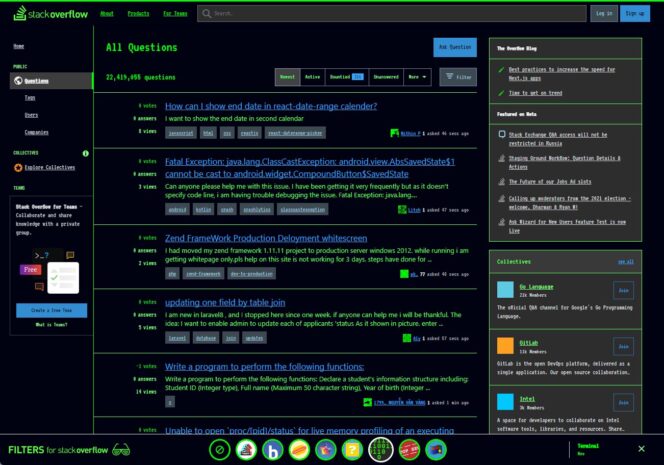This screenshot has width=664, height=465.
Task: Switch to the Active tab
Action: coord(313,77)
